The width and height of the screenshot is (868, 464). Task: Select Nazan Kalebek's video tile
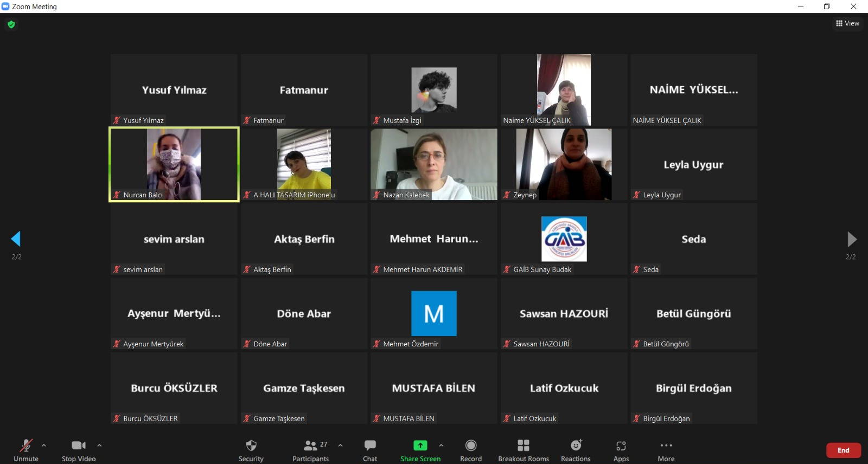433,164
